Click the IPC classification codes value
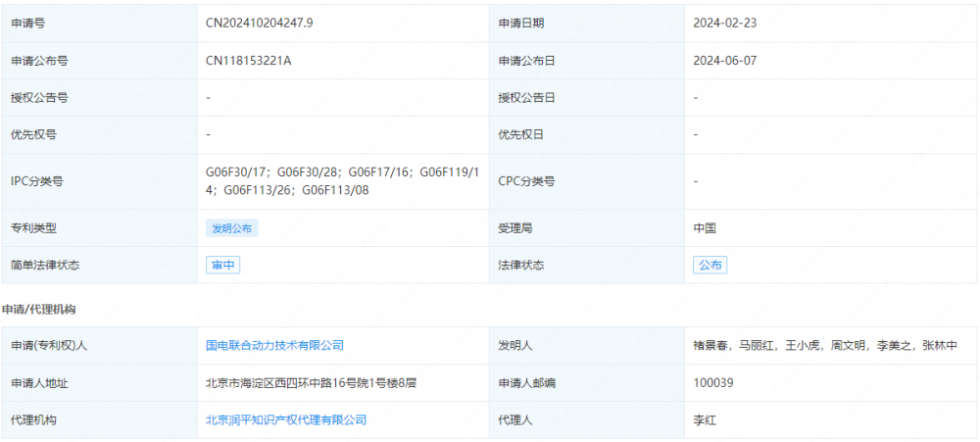The image size is (980, 442). point(342,180)
